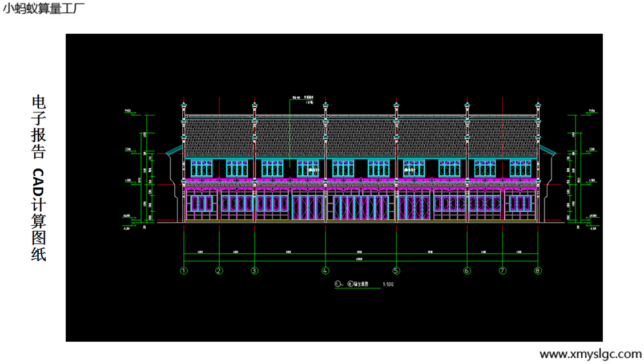Image resolution: width=644 pixels, height=364 pixels.
Task: Click the leftmost upper-floor cyan window
Action: (201, 168)
